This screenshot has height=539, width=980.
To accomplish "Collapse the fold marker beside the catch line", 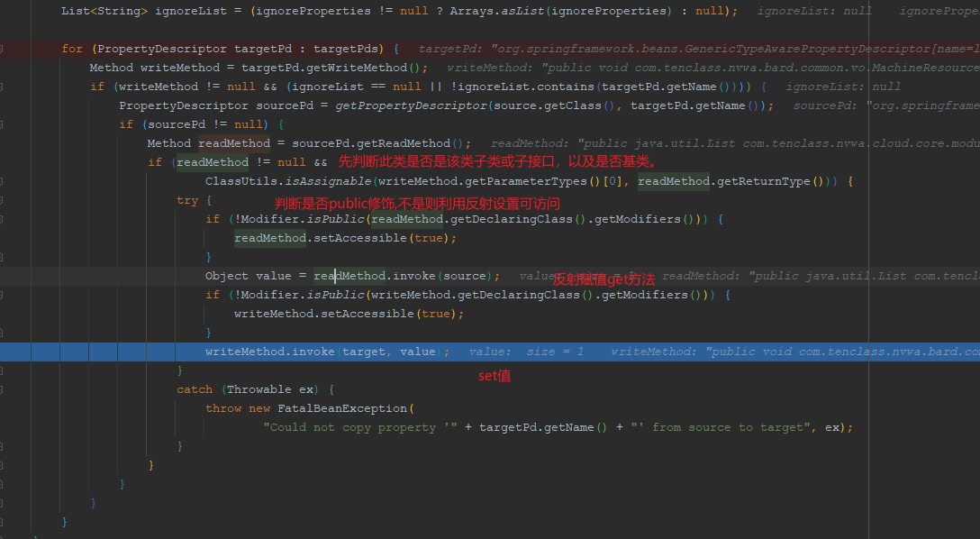I will click(x=1, y=389).
